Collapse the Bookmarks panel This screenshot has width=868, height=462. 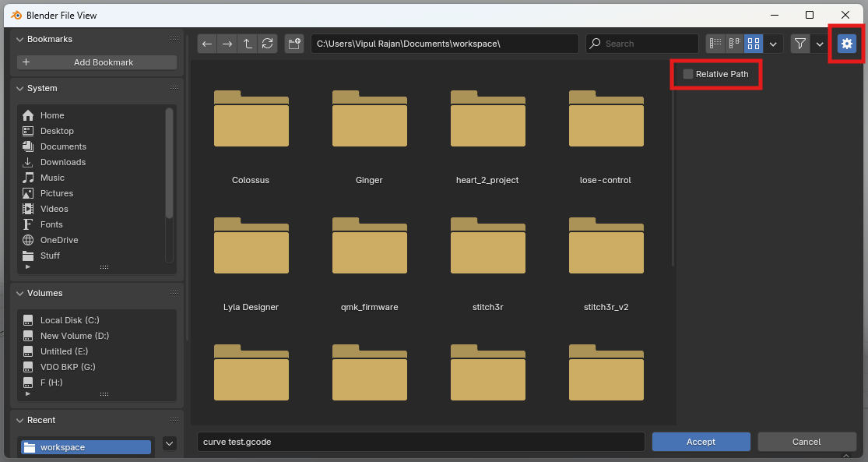tap(19, 39)
